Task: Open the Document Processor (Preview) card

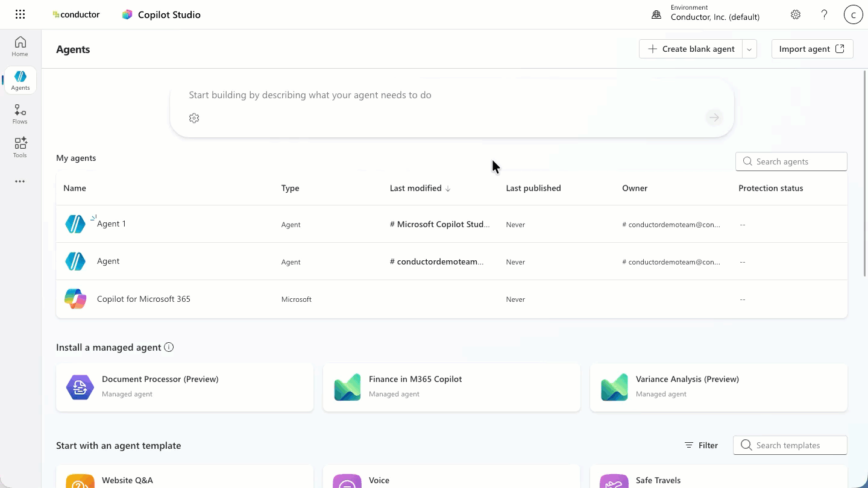Action: click(x=184, y=387)
